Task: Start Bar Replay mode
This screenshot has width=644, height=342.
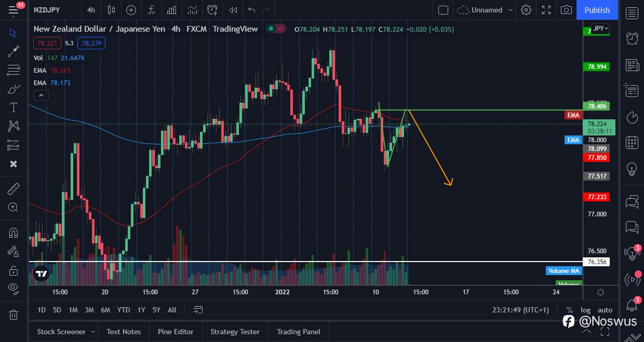Action: coord(233,10)
